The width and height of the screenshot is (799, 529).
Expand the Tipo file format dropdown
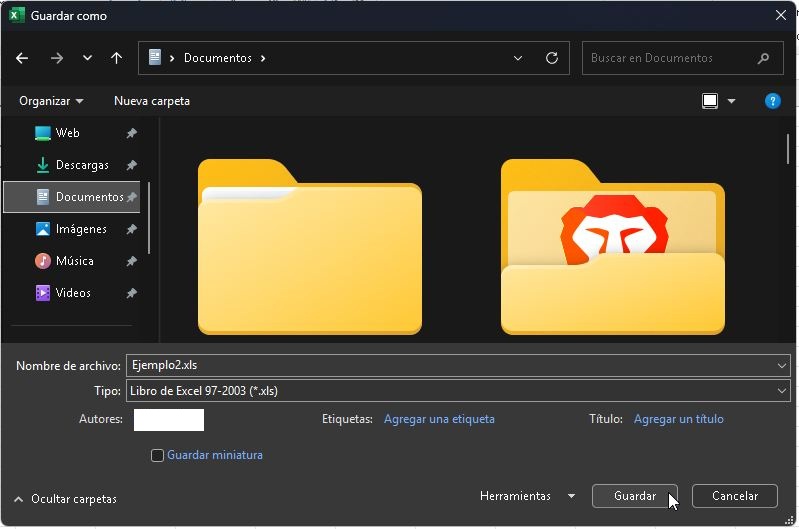pos(781,391)
